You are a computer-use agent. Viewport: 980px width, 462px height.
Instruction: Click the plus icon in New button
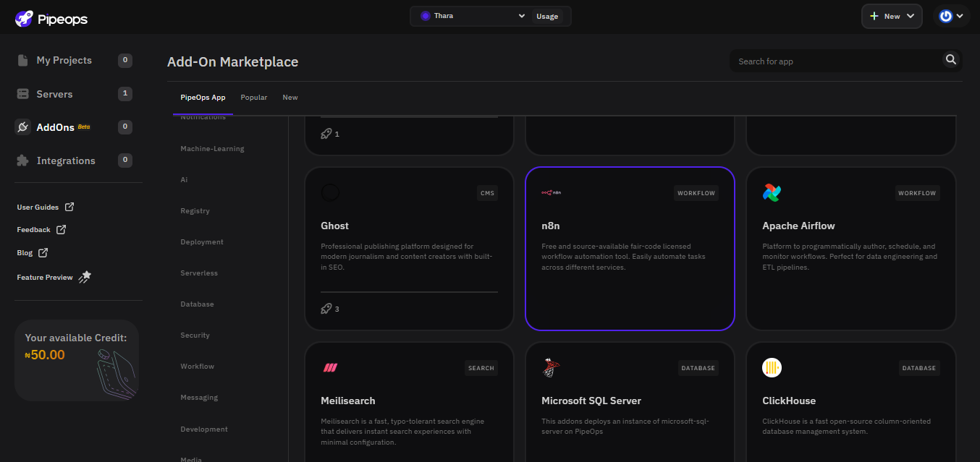tap(874, 16)
